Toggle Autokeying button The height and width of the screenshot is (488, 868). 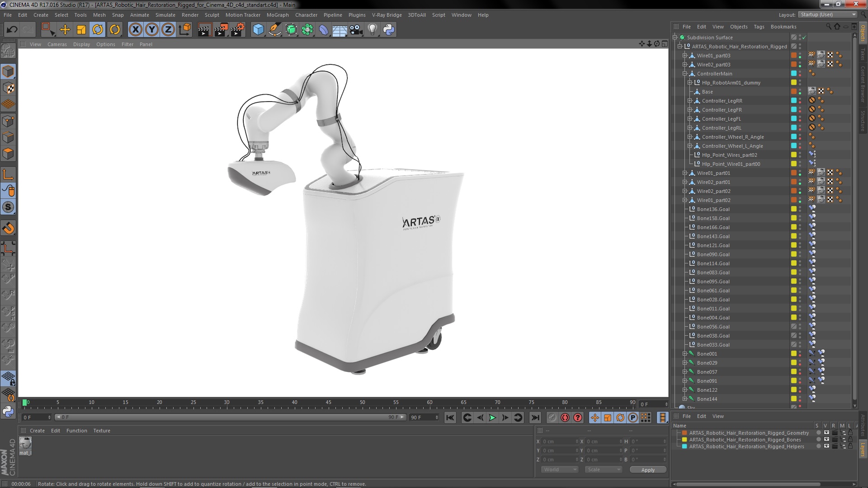(565, 418)
